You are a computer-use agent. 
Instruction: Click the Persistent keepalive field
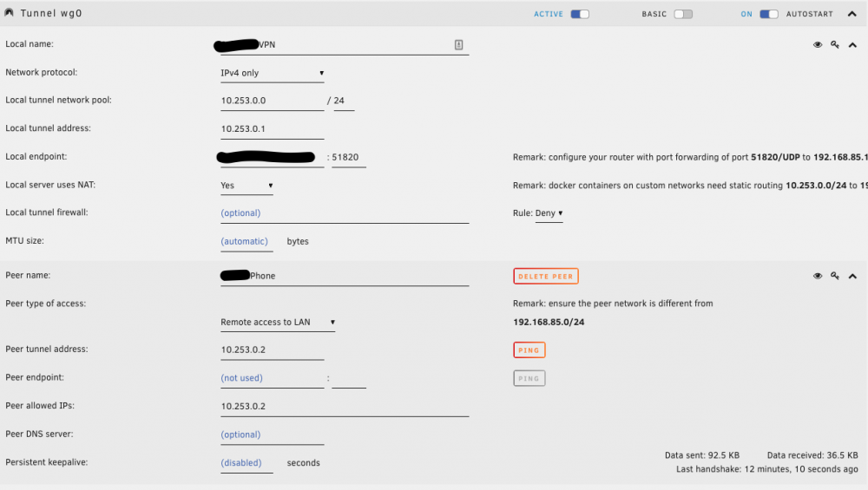247,462
